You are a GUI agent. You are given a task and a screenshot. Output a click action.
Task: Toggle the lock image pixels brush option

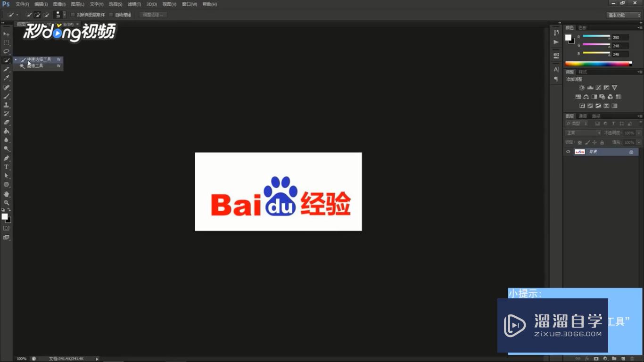[x=587, y=142]
